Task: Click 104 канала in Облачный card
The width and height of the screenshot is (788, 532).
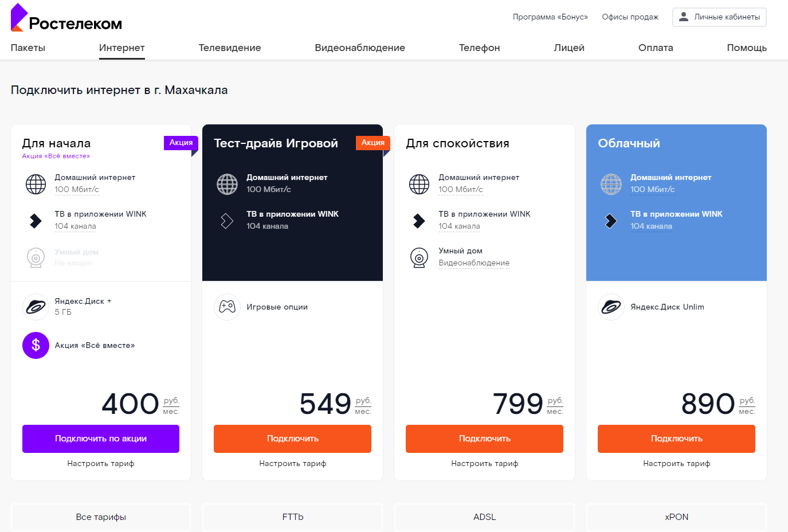Action: coord(651,226)
